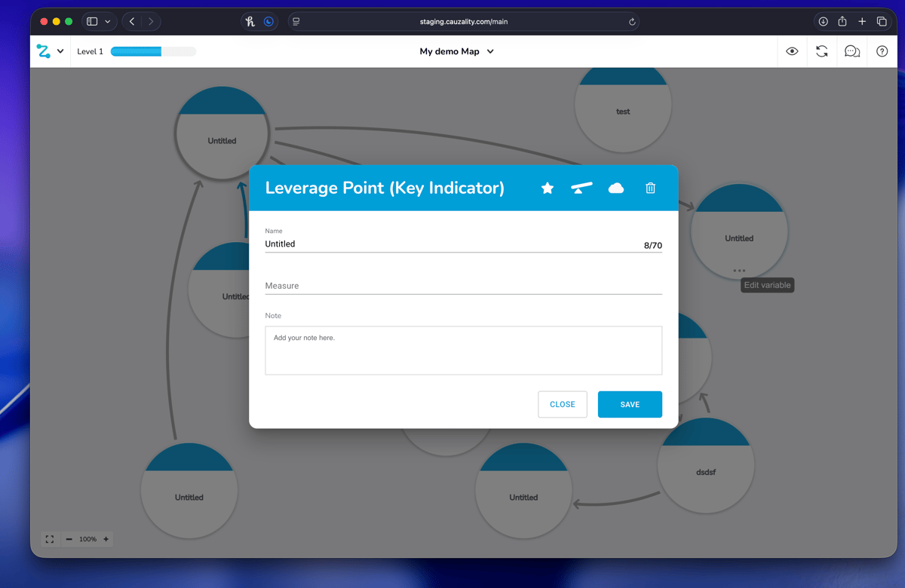Click the cloud icon in dialog header
The width and height of the screenshot is (905, 588).
616,188
